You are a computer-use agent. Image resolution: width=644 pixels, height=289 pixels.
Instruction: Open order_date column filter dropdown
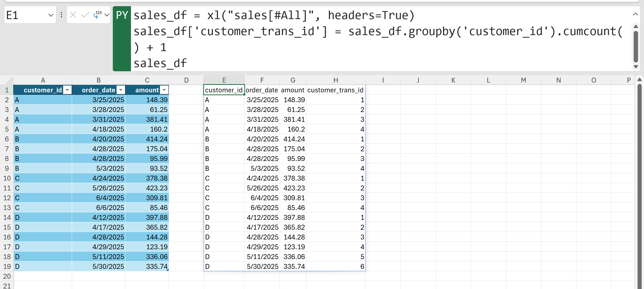coord(121,90)
